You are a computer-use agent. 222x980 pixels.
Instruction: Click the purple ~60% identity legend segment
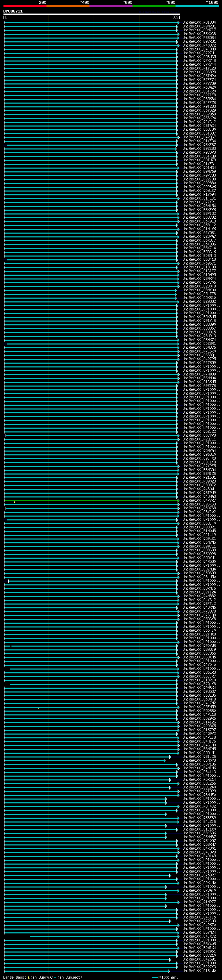pos(111,6)
